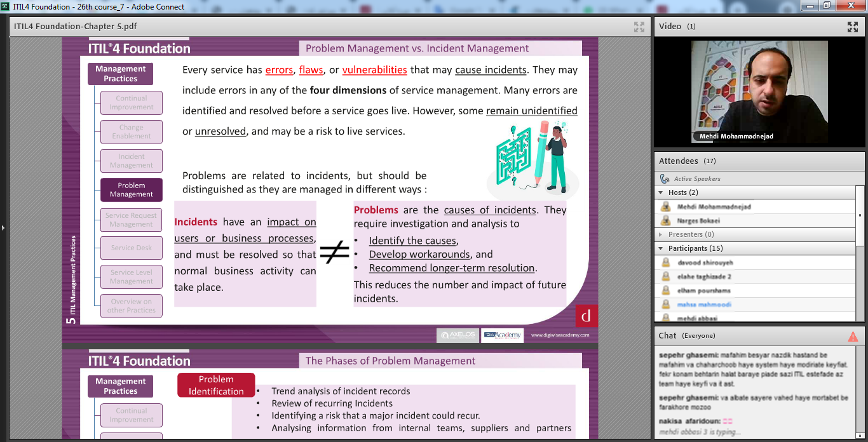The width and height of the screenshot is (868, 442).
Task: Open www.digiwiseacademy.com link on slide footer
Action: (x=560, y=335)
